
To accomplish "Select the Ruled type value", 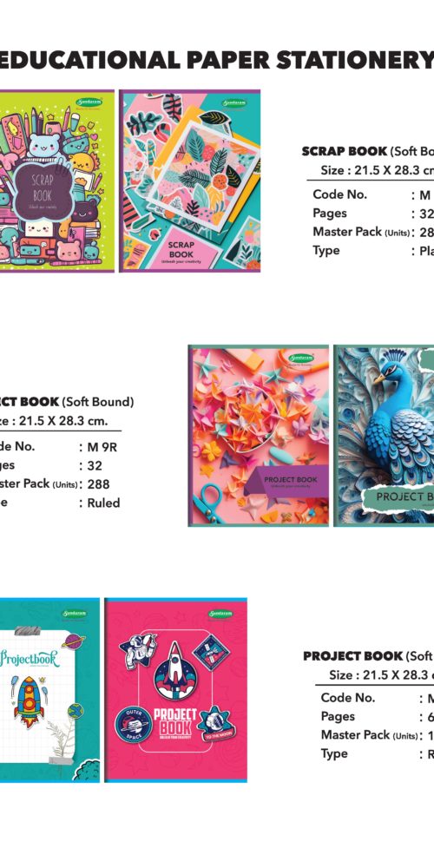I will pyautogui.click(x=103, y=503).
